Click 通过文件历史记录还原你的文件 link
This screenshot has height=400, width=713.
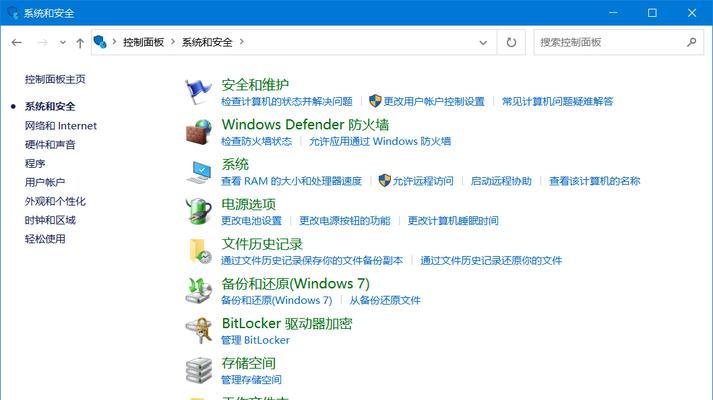(x=491, y=260)
